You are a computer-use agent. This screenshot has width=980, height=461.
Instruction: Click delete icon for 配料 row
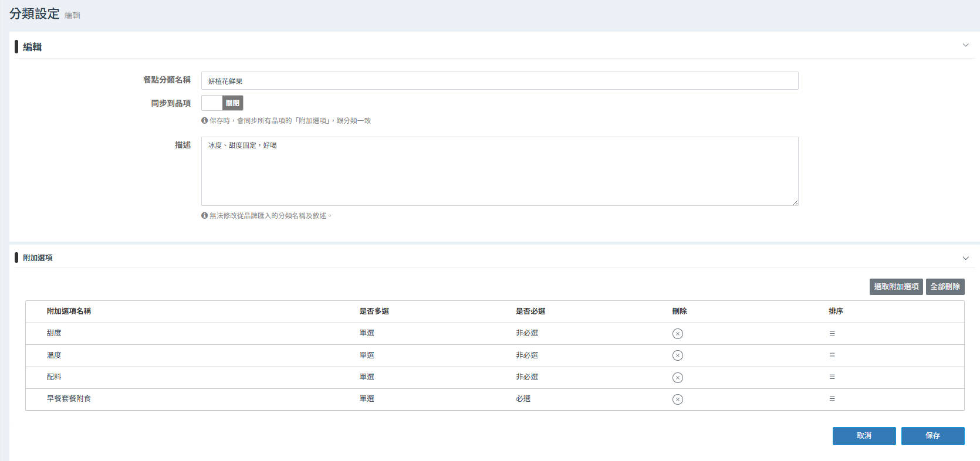tap(677, 378)
